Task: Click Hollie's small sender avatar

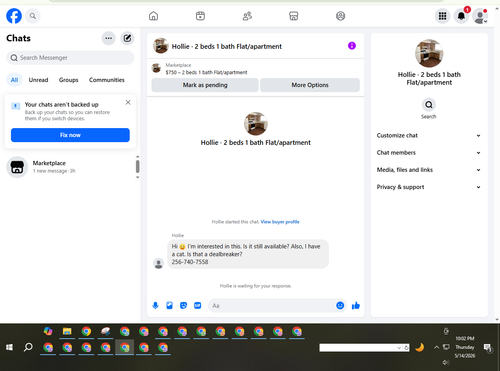Action: pyautogui.click(x=159, y=263)
